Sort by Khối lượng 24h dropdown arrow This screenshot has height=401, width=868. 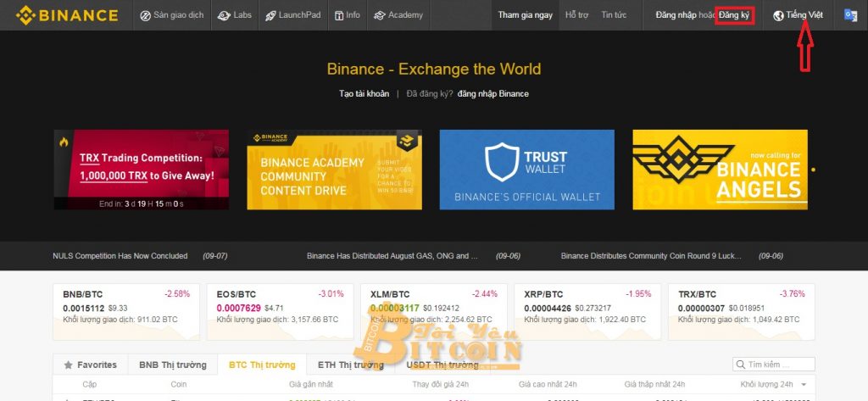(804, 384)
